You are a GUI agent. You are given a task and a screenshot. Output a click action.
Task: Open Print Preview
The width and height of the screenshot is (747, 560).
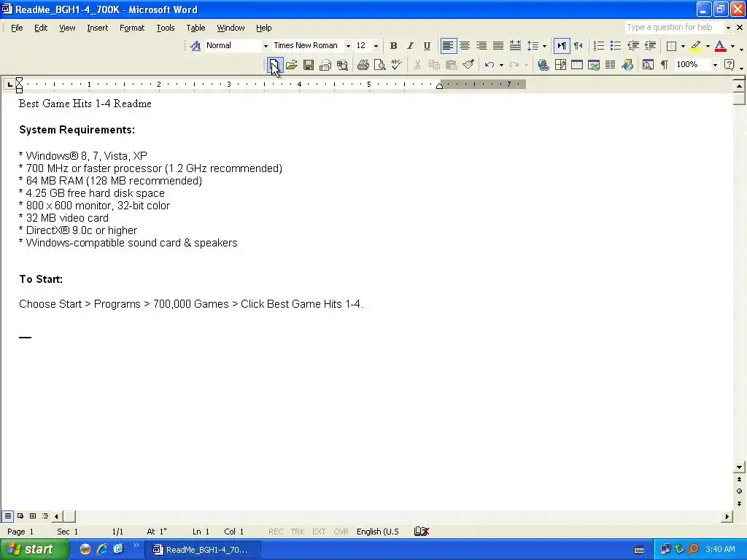pos(379,65)
